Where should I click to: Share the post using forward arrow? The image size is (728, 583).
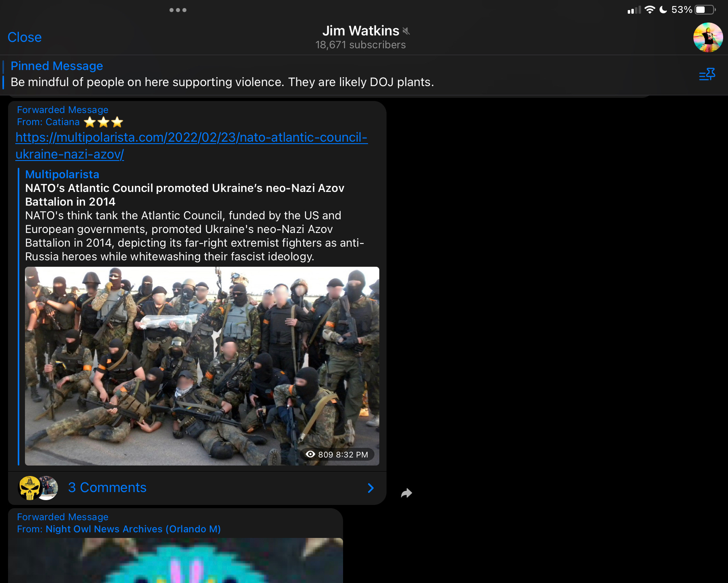click(407, 493)
